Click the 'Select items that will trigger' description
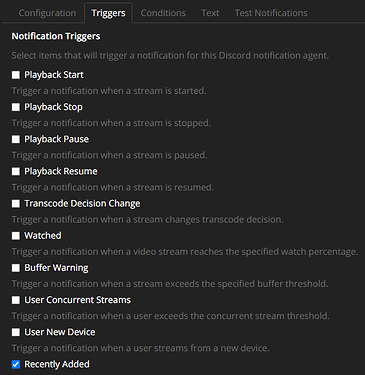Viewport: 365px width, 375px height. 170,55
